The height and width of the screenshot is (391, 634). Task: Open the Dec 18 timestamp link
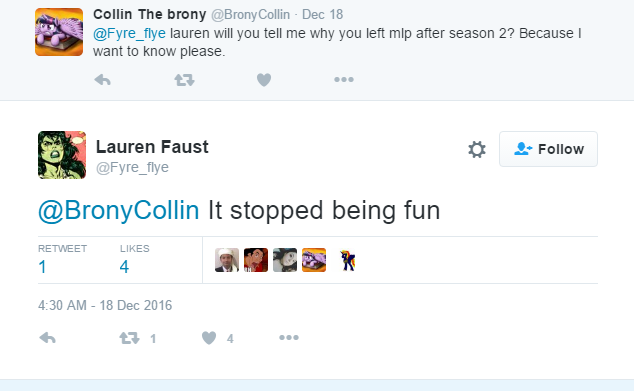point(322,15)
